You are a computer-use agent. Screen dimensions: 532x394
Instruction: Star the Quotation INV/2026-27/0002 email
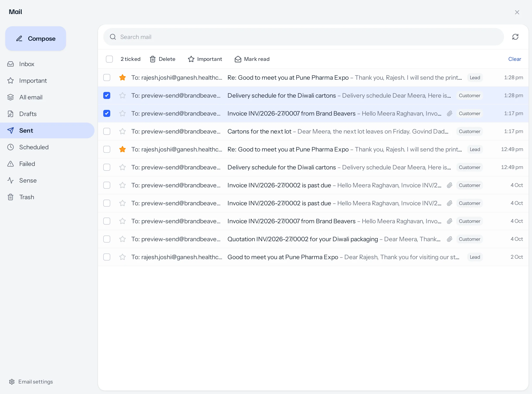pos(122,239)
